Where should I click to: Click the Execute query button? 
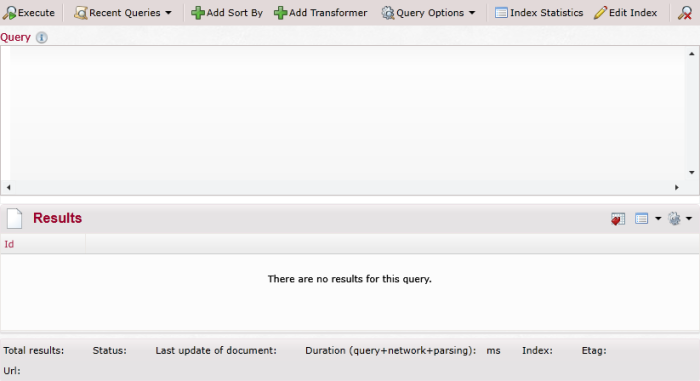coord(29,13)
